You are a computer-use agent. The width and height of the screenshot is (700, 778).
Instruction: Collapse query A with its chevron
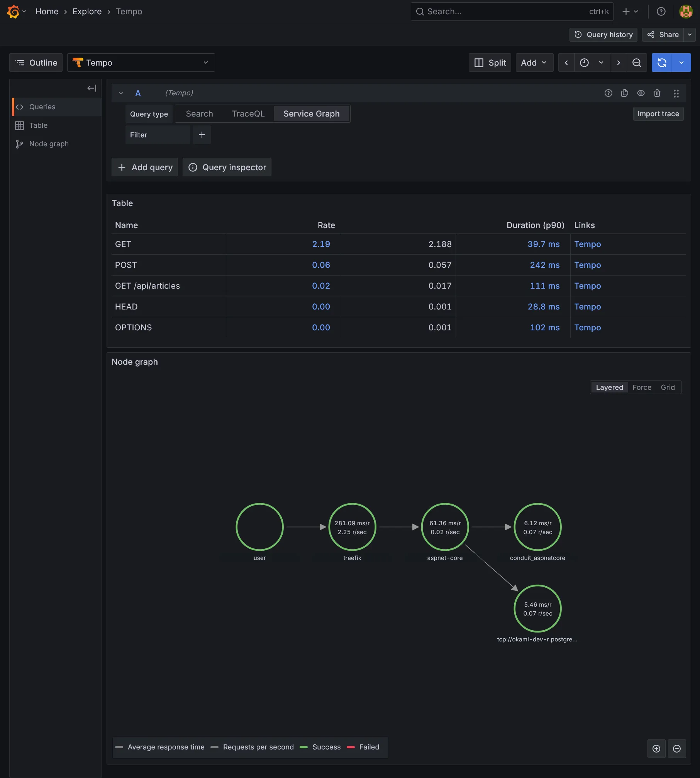(x=121, y=93)
